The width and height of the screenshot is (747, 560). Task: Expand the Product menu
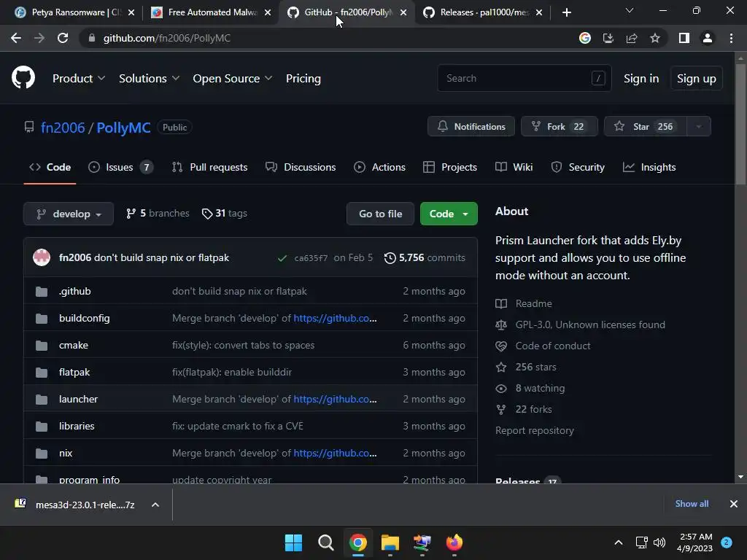tap(79, 79)
